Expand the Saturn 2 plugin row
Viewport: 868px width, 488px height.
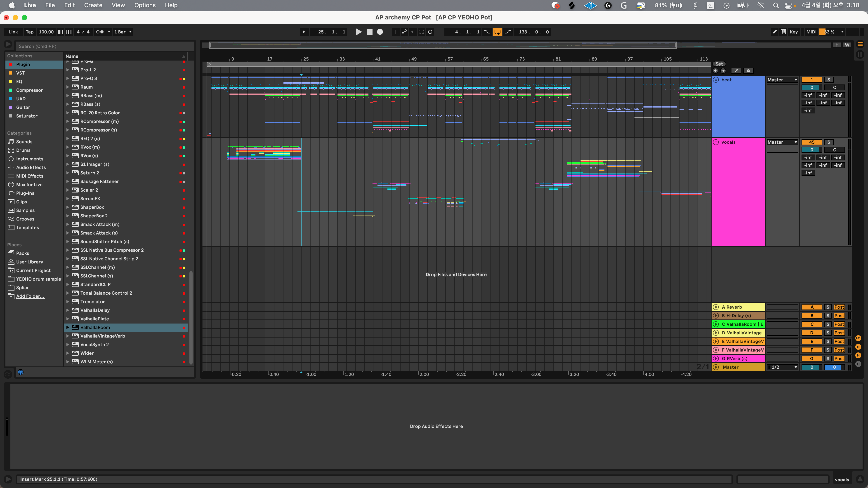pos(68,173)
